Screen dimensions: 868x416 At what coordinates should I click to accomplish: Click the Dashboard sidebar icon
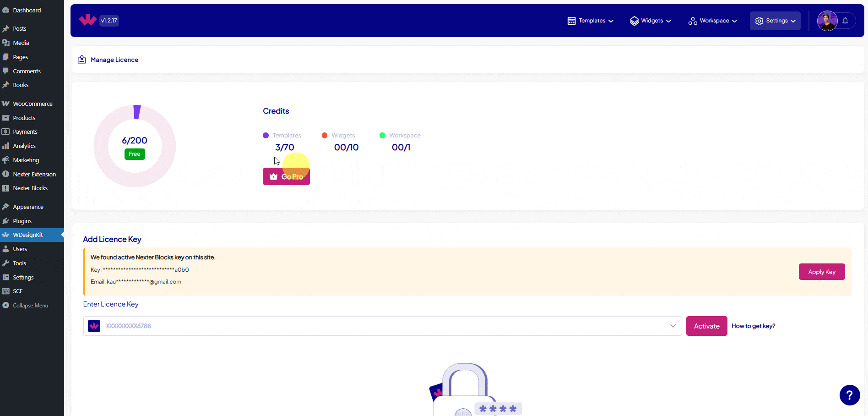tap(6, 10)
